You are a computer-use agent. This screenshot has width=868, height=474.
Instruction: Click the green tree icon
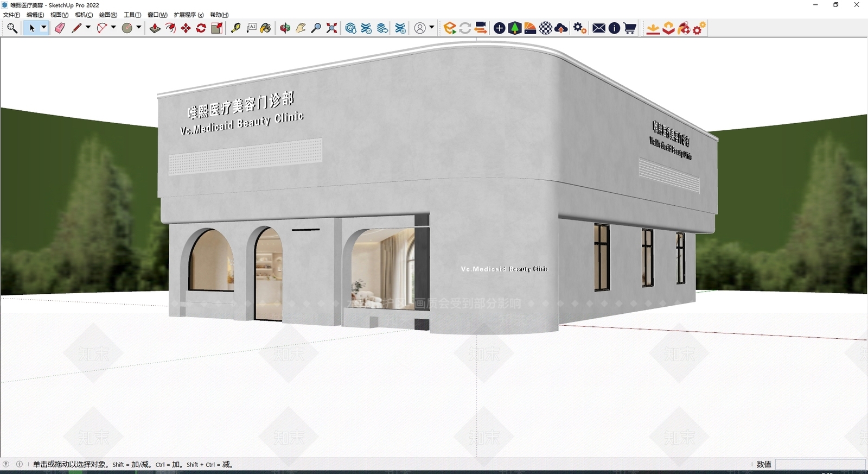515,28
